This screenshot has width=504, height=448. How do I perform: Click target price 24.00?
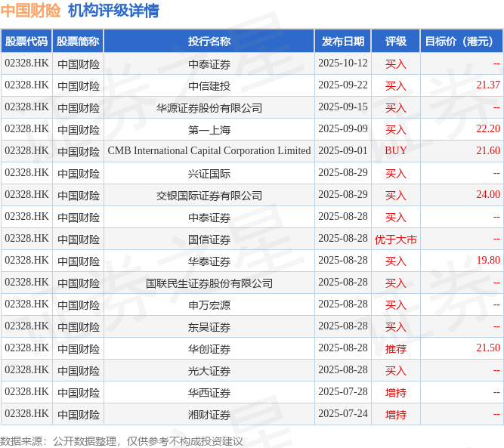click(x=488, y=194)
